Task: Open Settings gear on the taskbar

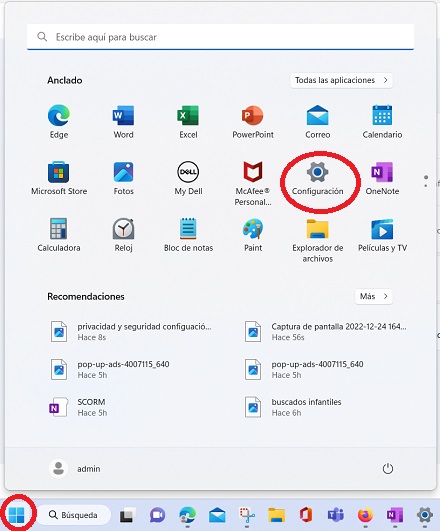Action: click(425, 515)
